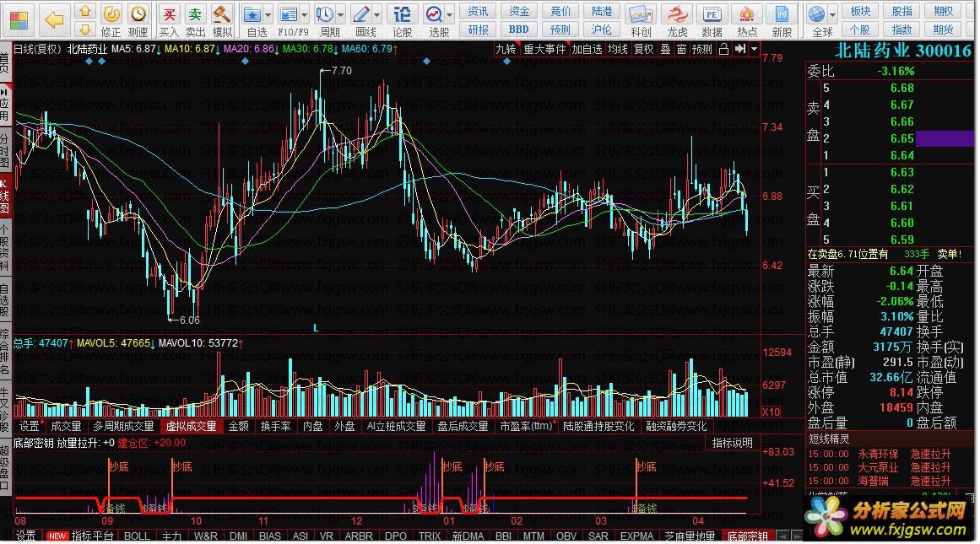Image resolution: width=980 pixels, height=544 pixels.
Task: Toggle 九转 indicator on chart
Action: (506, 49)
